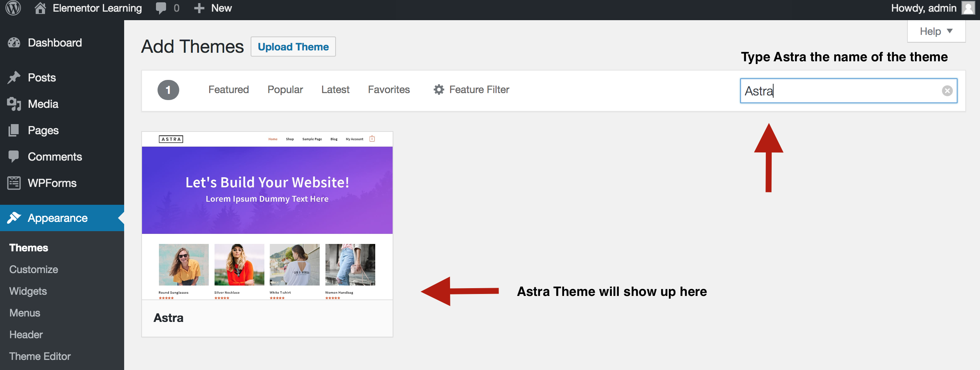The height and width of the screenshot is (370, 980).
Task: Click the WordPress logo icon
Action: coord(13,8)
